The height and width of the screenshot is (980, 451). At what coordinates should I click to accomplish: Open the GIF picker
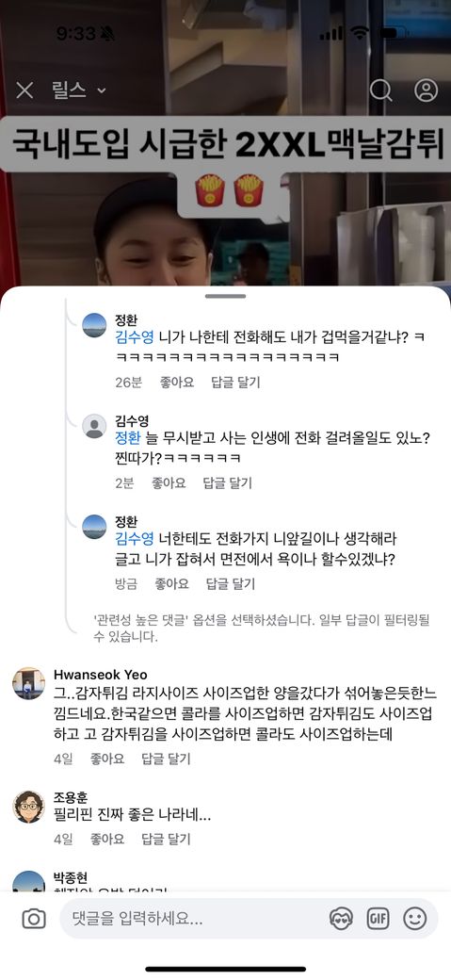click(x=378, y=919)
